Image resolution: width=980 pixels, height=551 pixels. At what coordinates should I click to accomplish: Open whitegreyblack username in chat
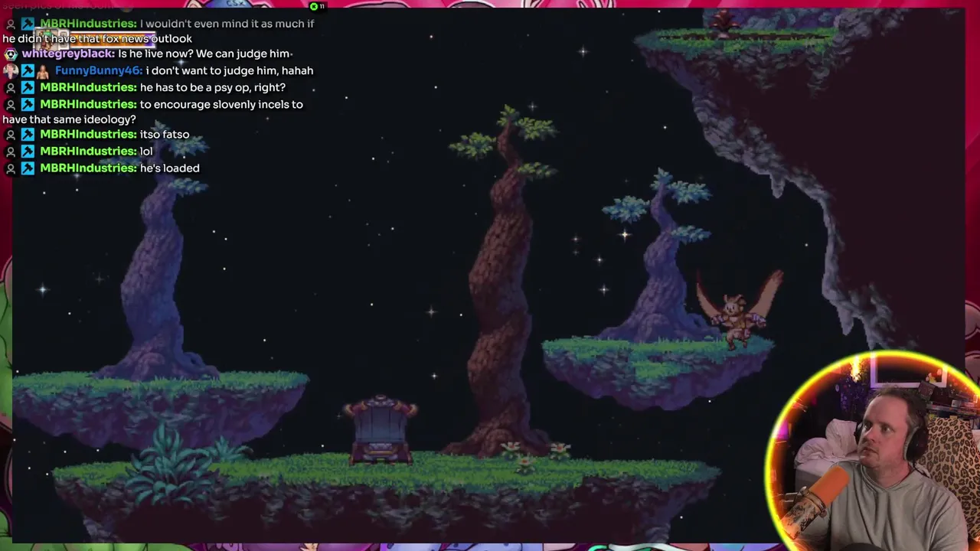click(x=68, y=54)
